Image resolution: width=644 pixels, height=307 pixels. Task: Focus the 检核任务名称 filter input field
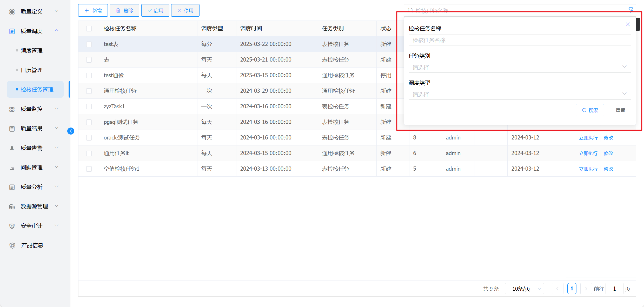520,40
